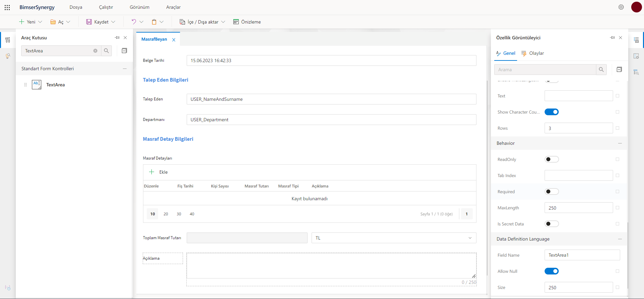Collapse all property groups icon
This screenshot has width=644, height=299.
tap(619, 70)
